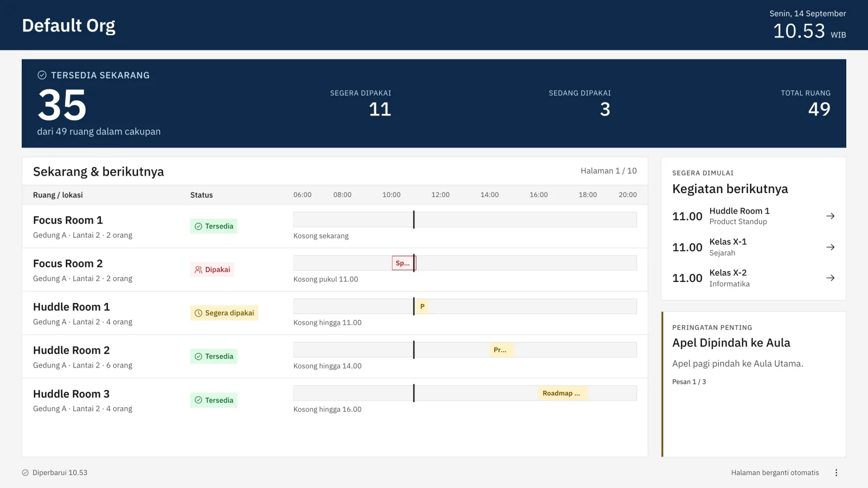The height and width of the screenshot is (488, 868).
Task: Click the Segera Dipakai count 11
Action: tap(380, 110)
